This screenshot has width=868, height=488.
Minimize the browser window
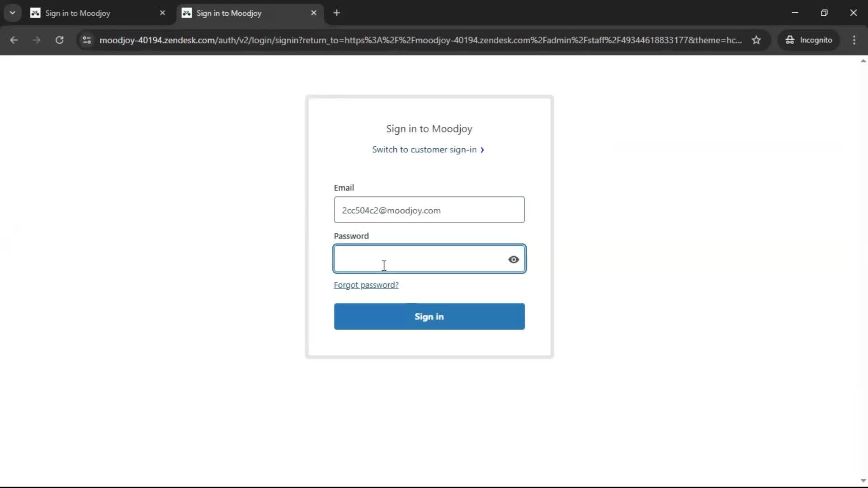[x=795, y=13]
